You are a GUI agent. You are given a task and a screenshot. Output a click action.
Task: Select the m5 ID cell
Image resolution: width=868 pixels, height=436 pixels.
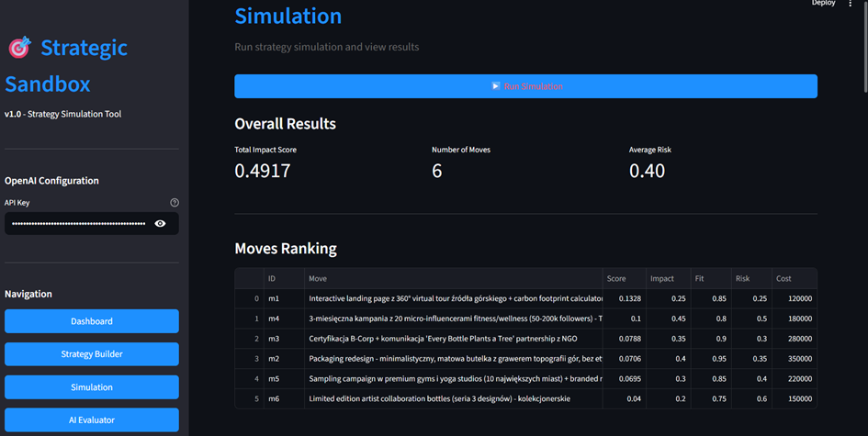point(284,378)
